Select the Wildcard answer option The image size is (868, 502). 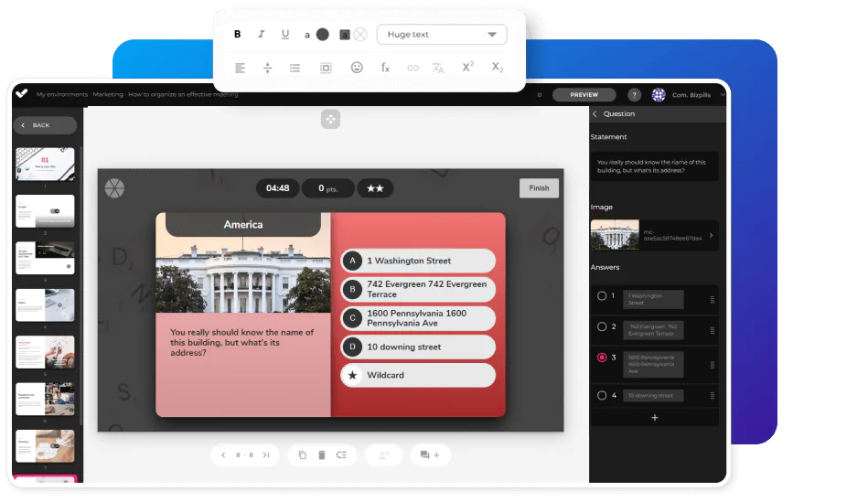click(x=418, y=375)
